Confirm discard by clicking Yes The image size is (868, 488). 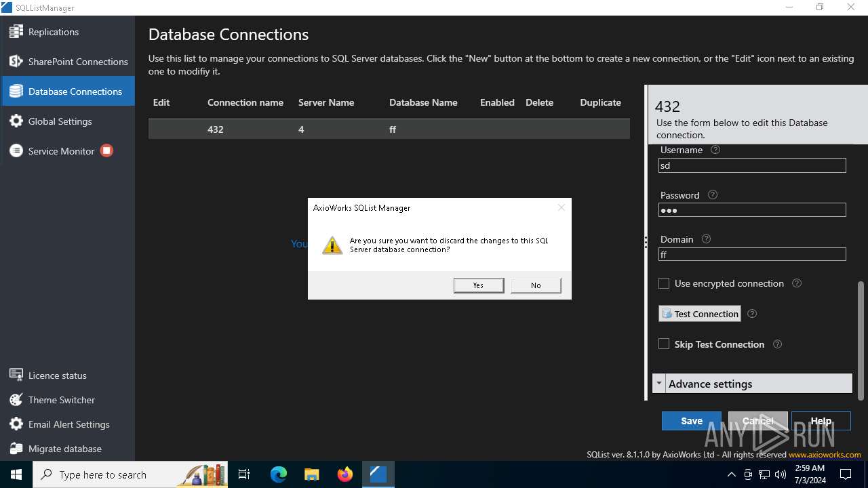click(x=478, y=285)
